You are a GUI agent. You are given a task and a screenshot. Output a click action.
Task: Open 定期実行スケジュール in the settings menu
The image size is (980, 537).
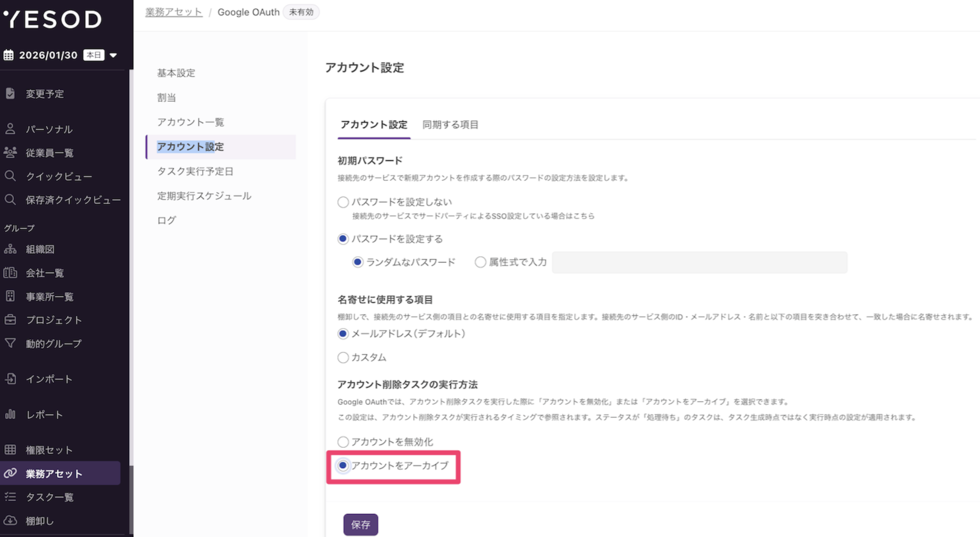point(204,196)
